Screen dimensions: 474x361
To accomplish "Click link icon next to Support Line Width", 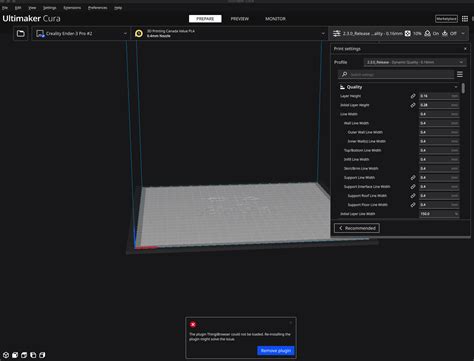I will coord(413,178).
